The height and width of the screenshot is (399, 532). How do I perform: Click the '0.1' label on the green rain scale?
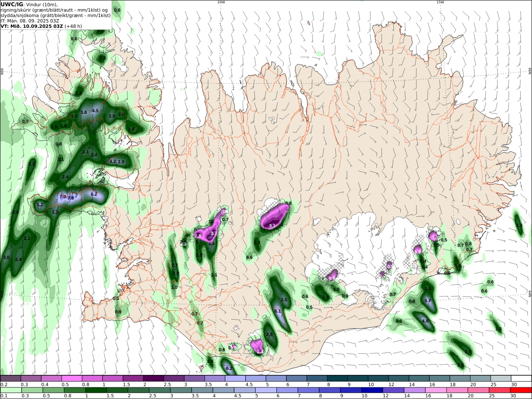4,396
